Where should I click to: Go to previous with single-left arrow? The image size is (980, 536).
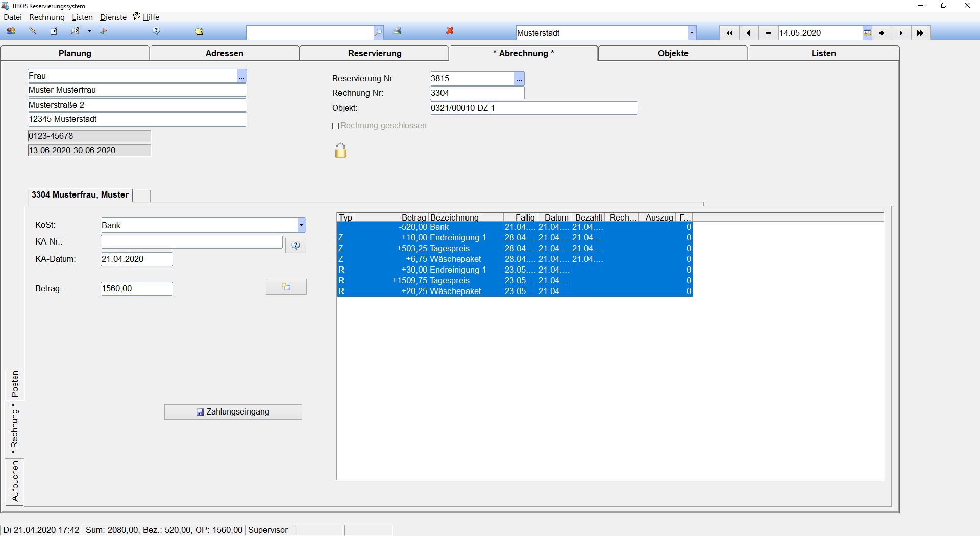click(749, 33)
